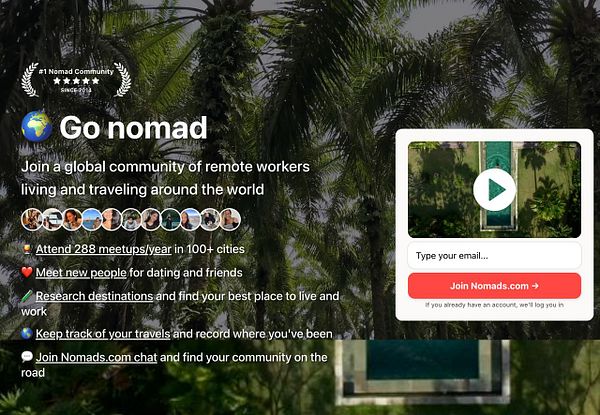Click the Go nomad heading
Screen dimensions: 600x415
coord(133,127)
